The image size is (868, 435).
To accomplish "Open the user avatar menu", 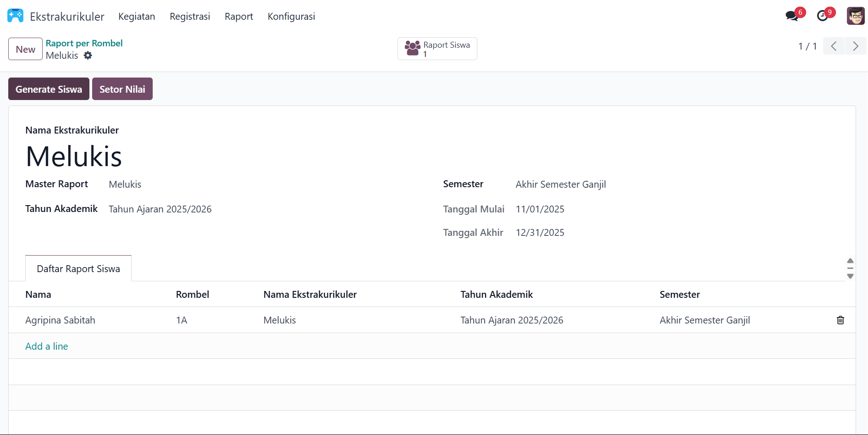I will 855,16.
